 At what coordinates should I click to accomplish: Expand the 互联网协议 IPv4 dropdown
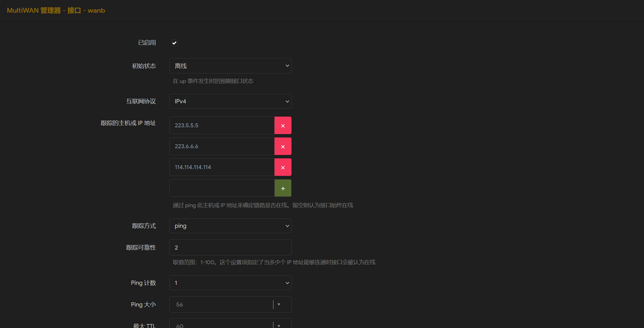click(230, 102)
